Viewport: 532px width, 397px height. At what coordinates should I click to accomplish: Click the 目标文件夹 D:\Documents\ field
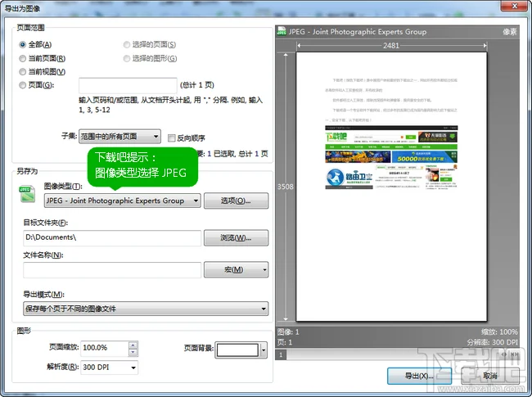pos(112,238)
